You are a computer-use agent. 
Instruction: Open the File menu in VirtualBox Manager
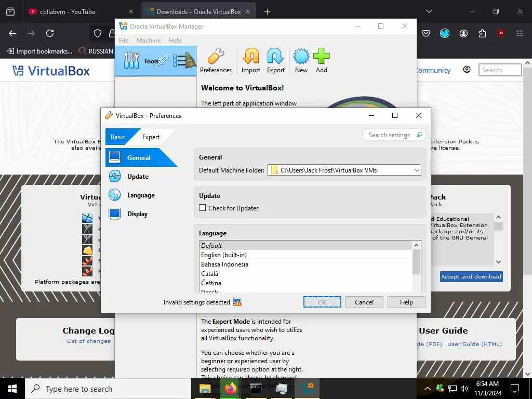124,41
